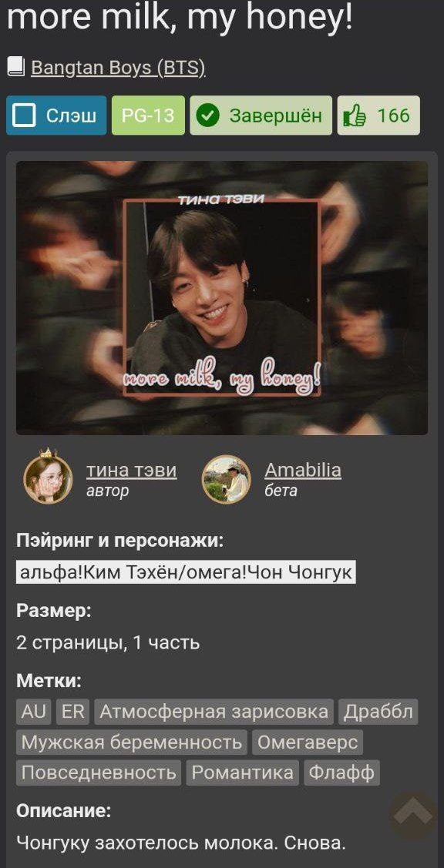Open author profile тина тэви
Viewport: 444px width, 868px height.
[x=131, y=470]
